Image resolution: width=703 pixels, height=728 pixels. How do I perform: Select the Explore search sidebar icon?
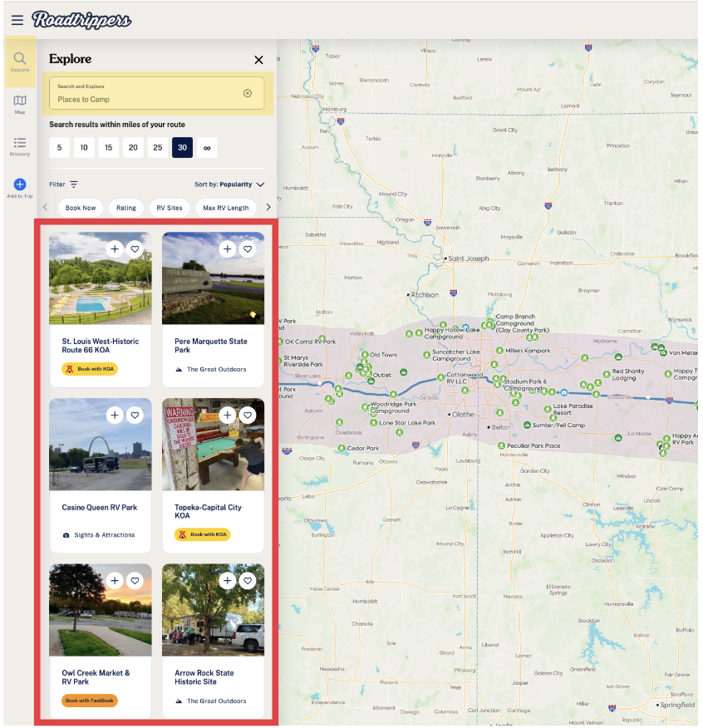click(x=20, y=61)
